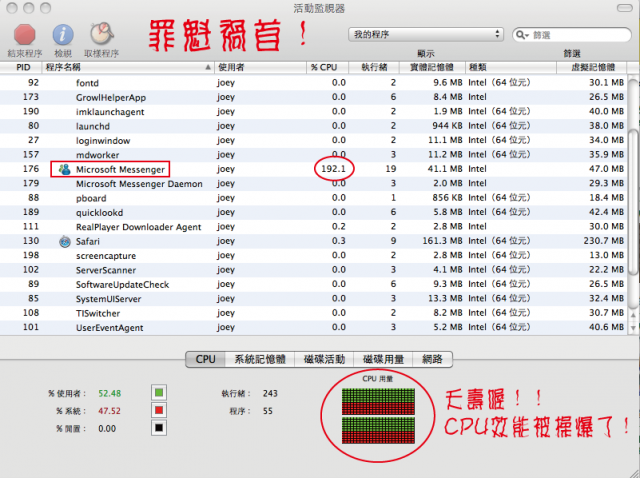Select the Microsoft Messenger Daemon row
Screen dimensions: 640x478
tap(313, 184)
